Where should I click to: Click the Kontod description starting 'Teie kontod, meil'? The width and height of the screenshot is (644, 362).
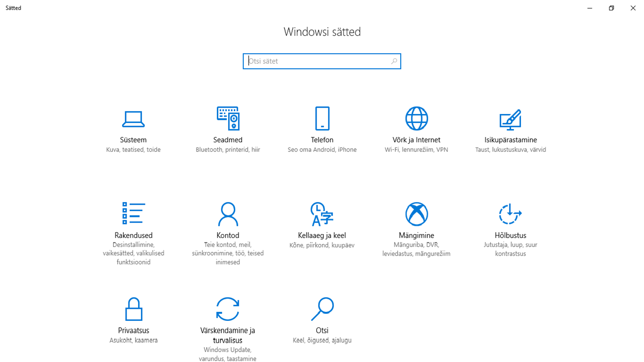(x=228, y=253)
